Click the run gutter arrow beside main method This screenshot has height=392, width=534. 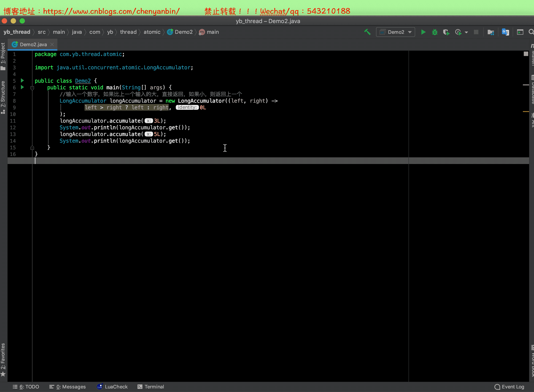click(22, 87)
